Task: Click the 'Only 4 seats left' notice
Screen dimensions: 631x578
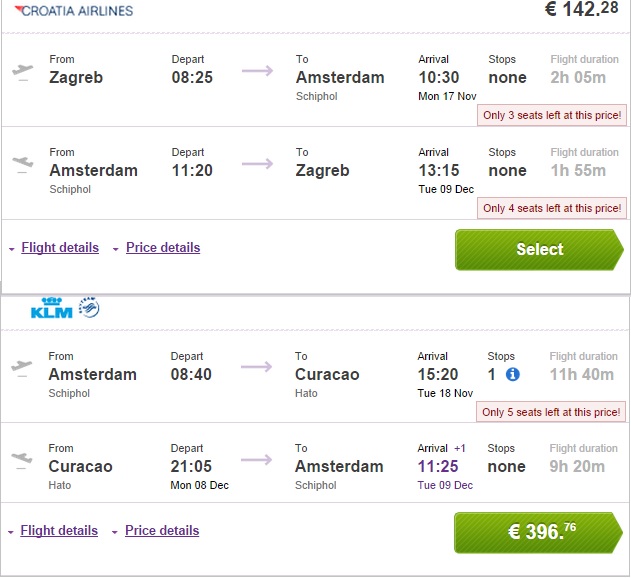Action: tap(551, 208)
